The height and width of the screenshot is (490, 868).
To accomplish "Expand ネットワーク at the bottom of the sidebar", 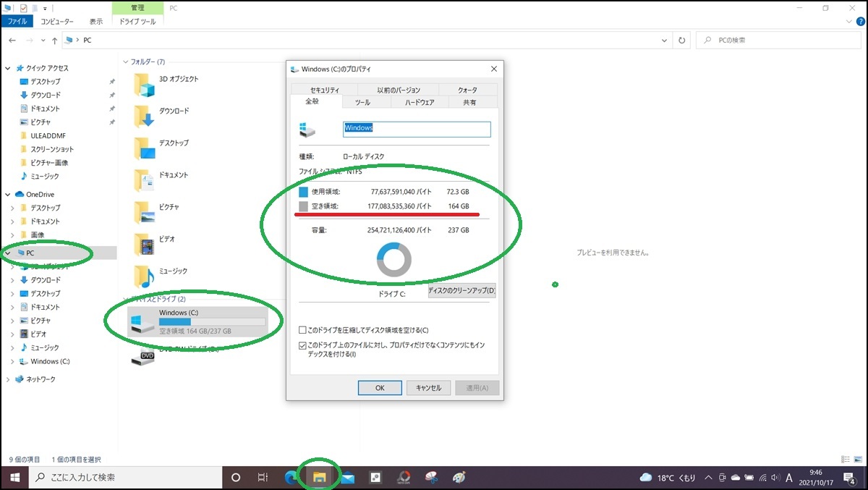I will click(x=7, y=379).
